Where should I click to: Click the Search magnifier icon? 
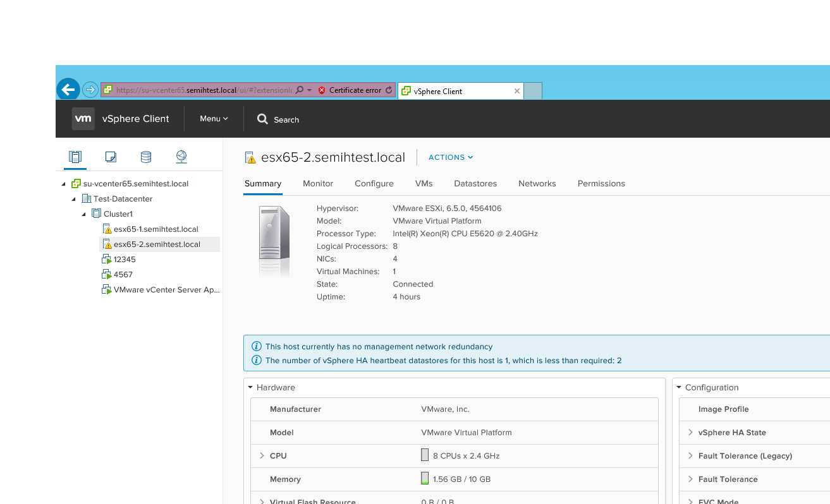tap(263, 119)
